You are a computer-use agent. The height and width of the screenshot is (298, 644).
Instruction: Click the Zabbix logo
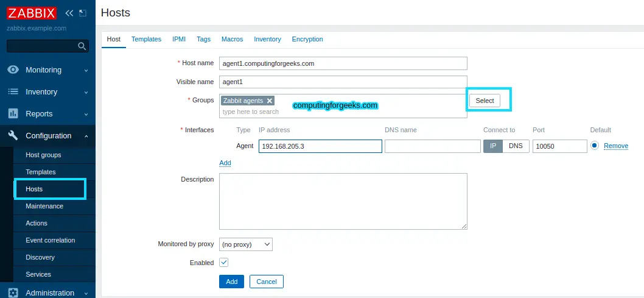pos(32,13)
